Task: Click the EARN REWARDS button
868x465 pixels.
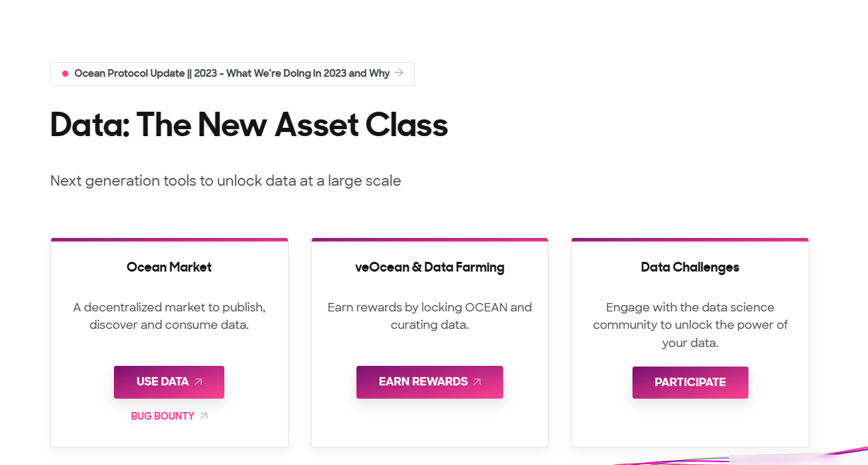Action: [430, 382]
